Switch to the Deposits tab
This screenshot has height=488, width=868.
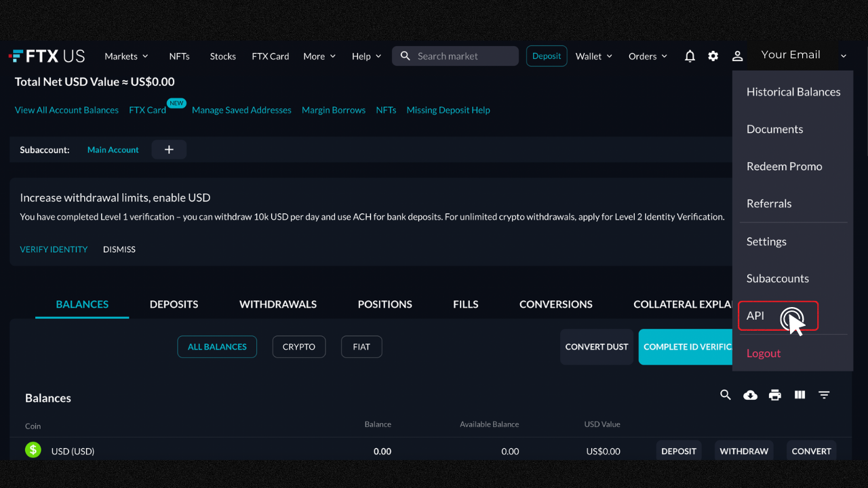tap(174, 304)
